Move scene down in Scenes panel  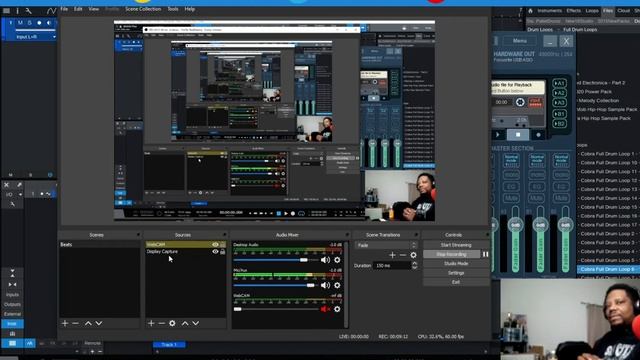(99, 323)
